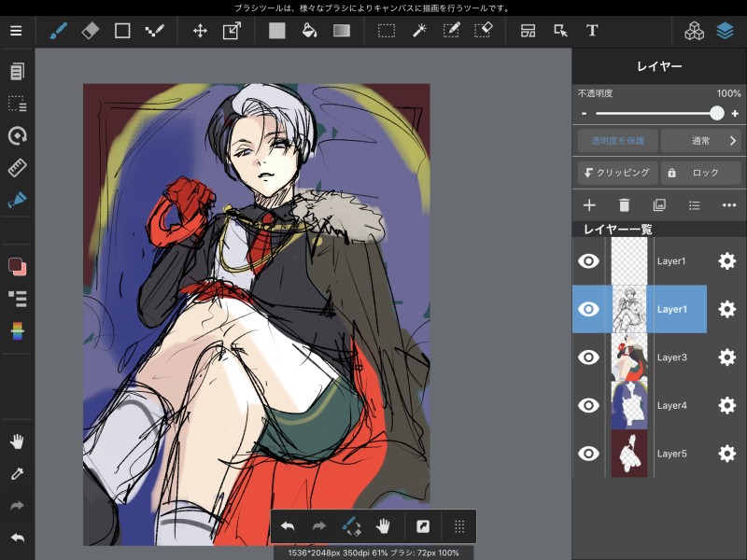
Task: Click the layer list order button
Action: point(694,205)
